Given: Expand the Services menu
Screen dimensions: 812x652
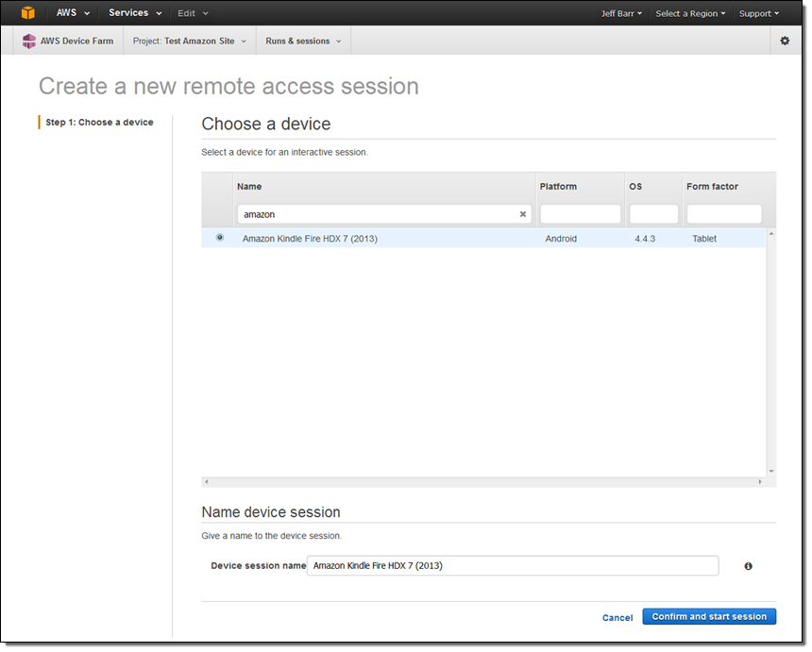Looking at the screenshot, I should point(135,13).
